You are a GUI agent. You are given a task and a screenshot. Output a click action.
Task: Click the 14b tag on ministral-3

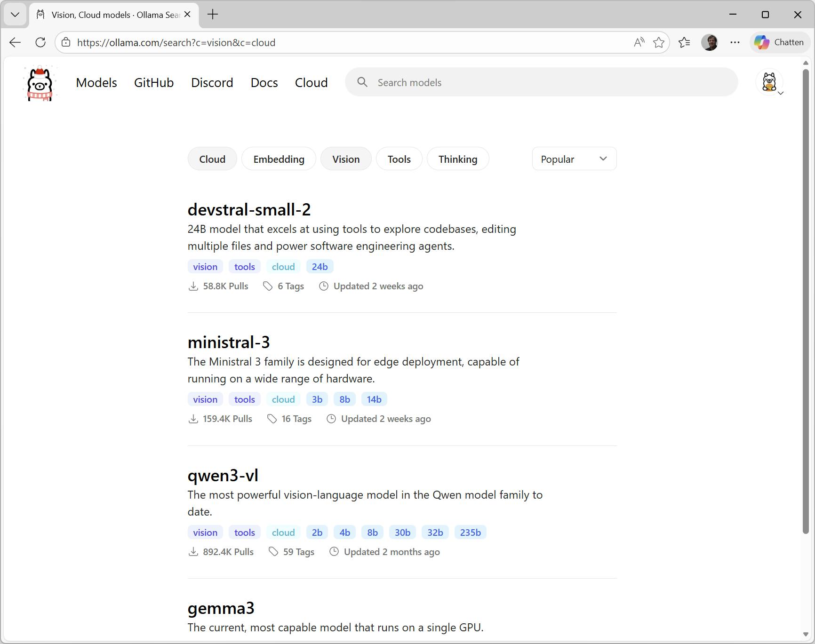(x=374, y=399)
